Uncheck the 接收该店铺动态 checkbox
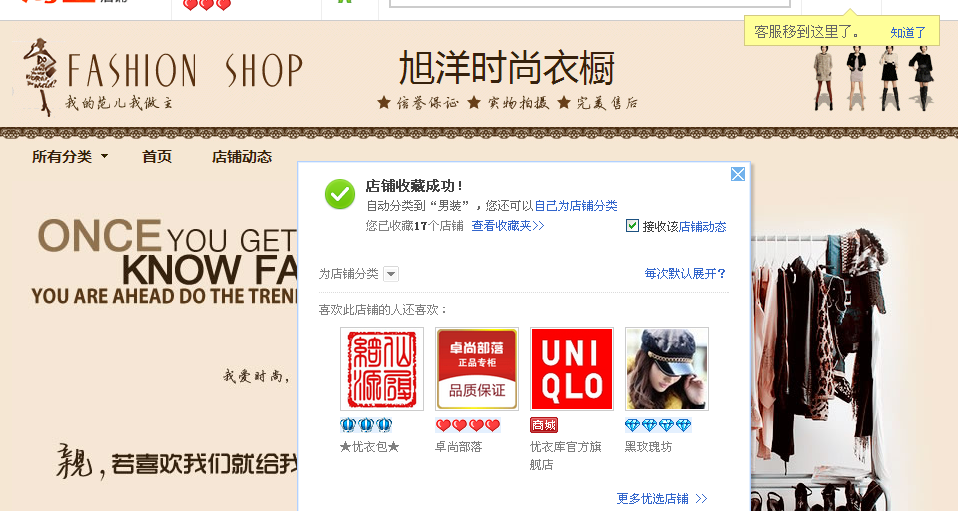This screenshot has height=511, width=958. (632, 226)
